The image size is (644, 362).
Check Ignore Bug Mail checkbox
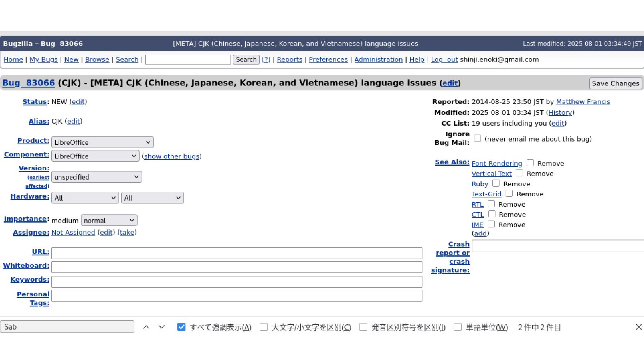coord(478,138)
